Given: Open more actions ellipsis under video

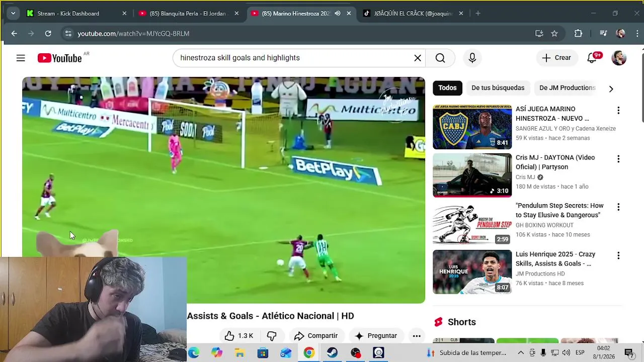Looking at the screenshot, I should [x=417, y=336].
